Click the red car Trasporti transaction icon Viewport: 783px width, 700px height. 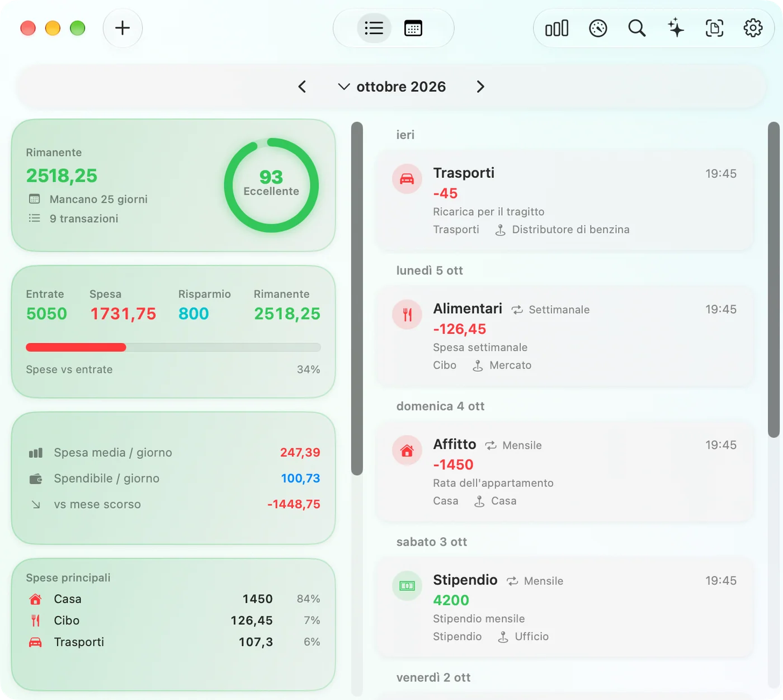(407, 179)
